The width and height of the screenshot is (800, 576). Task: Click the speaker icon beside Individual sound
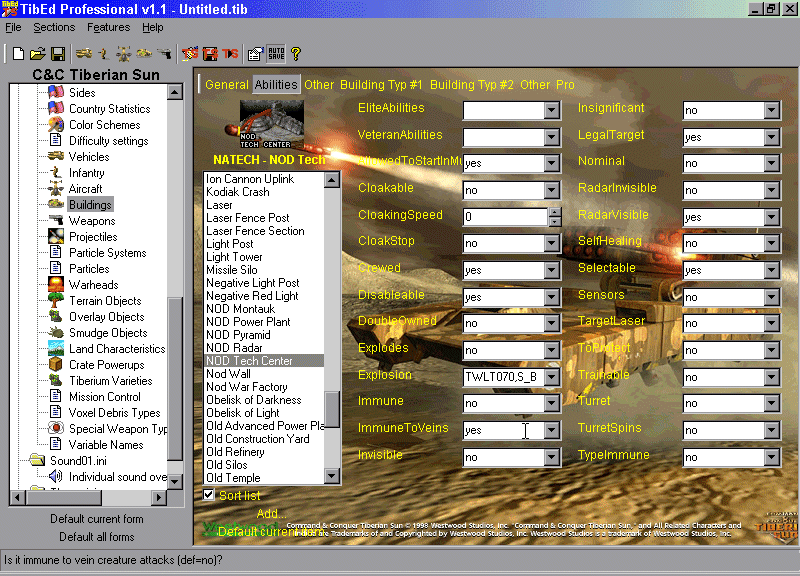tap(56, 477)
